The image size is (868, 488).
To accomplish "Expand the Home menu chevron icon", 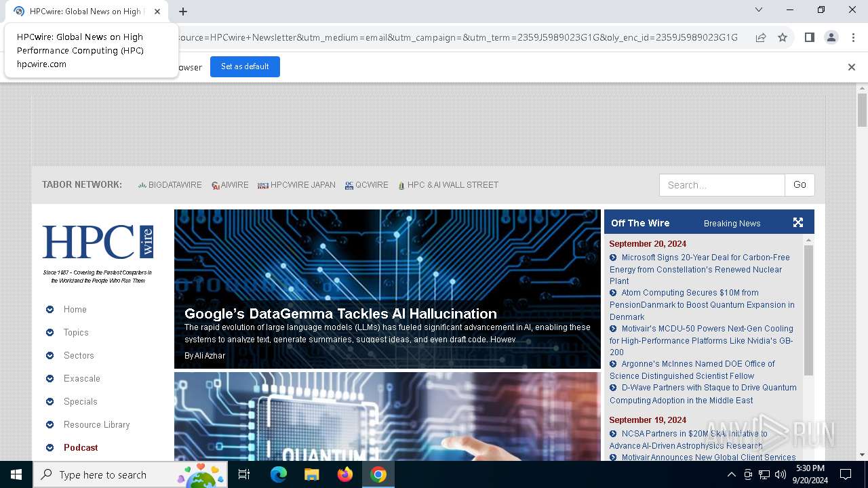I will (x=50, y=310).
